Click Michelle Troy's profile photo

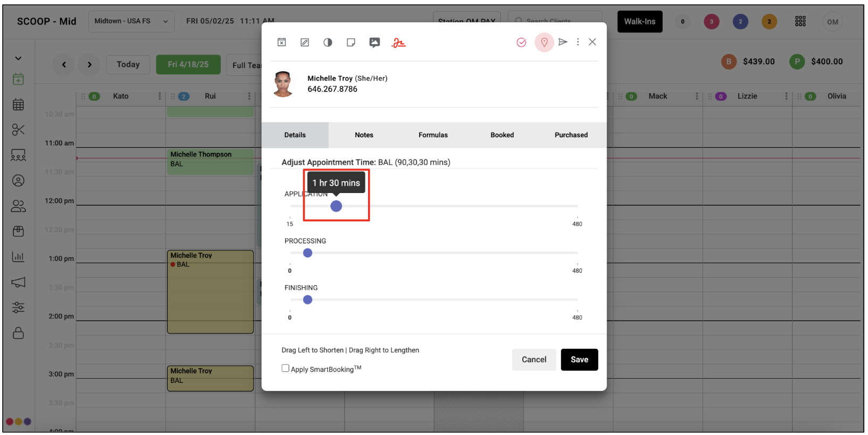click(283, 84)
